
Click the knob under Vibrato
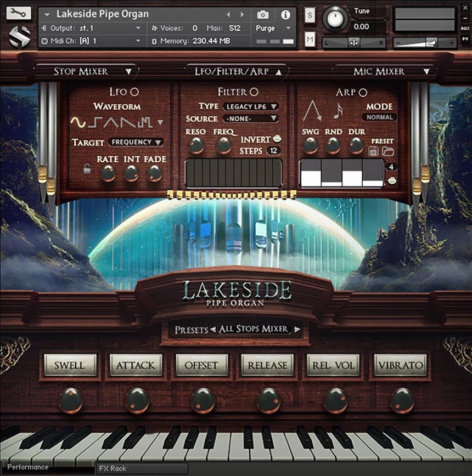click(402, 400)
